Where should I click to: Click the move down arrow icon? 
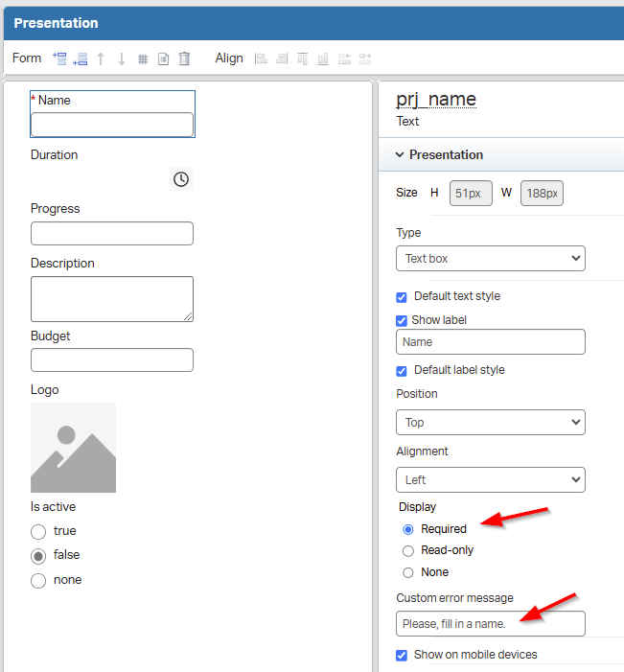point(122,58)
